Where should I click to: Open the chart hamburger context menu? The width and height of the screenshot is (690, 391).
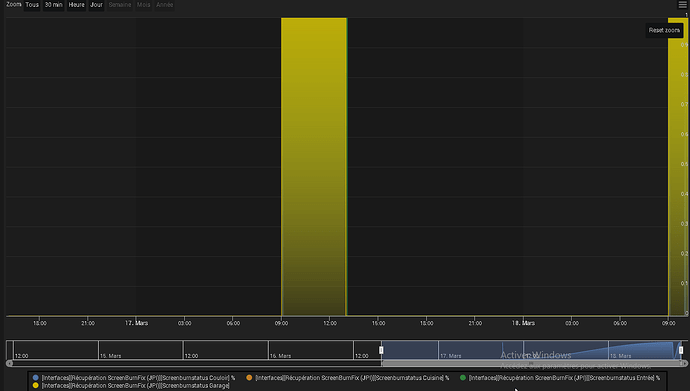[683, 4]
